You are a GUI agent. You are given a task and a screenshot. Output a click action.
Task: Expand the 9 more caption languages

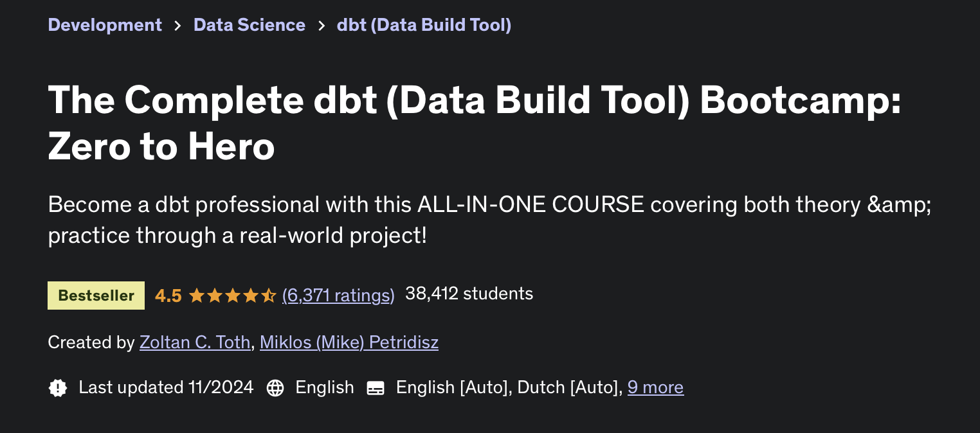[x=655, y=387]
